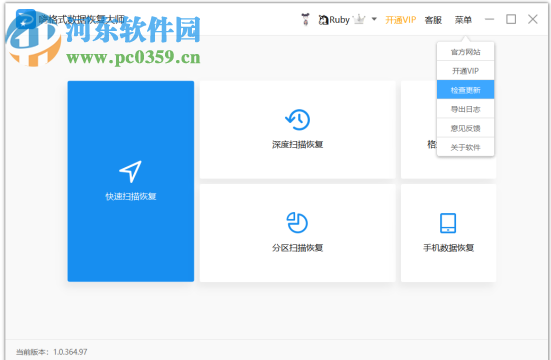The height and width of the screenshot is (360, 551).
Task: Choose 导出日志 export log
Action: [x=465, y=109]
